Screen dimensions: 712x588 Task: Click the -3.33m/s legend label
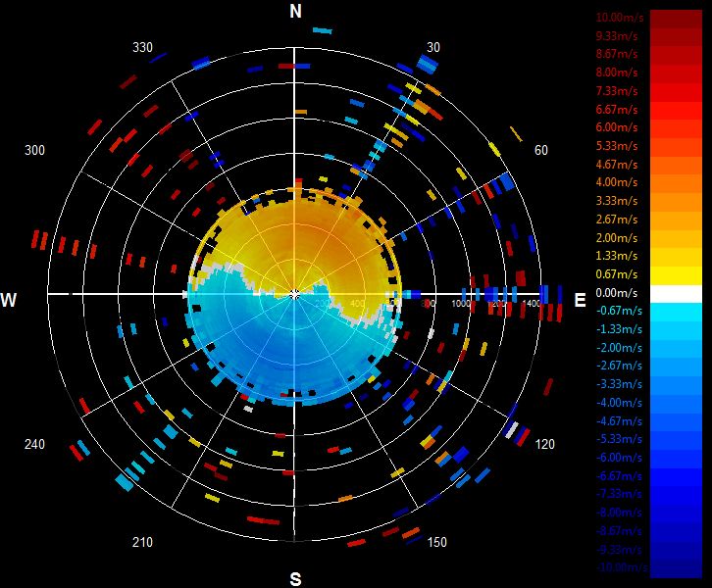pos(619,384)
